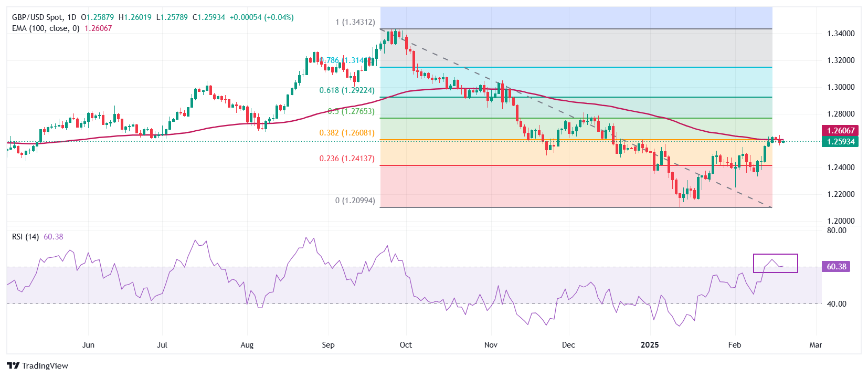Click the red 1.26067 EMA price label
Screen dimensions: 868x377
[840, 131]
